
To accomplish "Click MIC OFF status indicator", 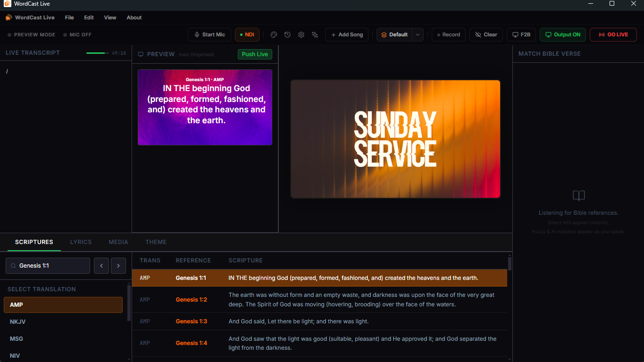I will click(77, 35).
